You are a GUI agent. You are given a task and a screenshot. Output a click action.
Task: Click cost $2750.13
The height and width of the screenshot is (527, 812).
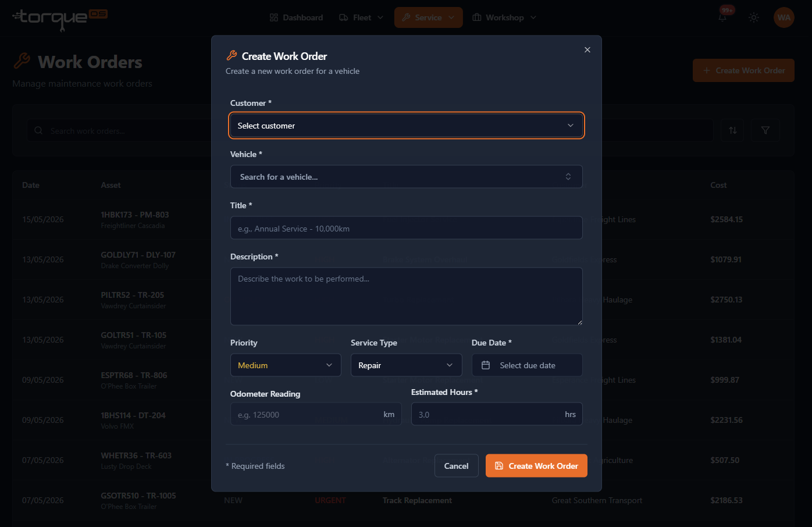point(726,300)
